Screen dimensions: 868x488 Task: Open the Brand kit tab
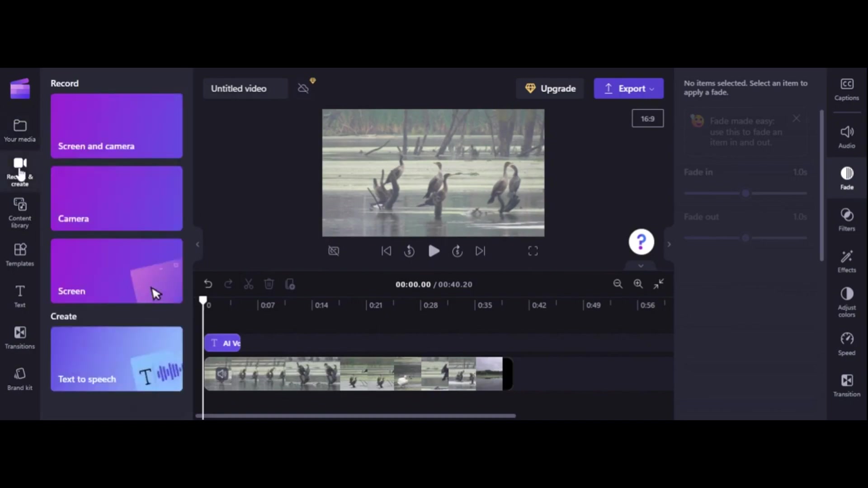tap(19, 379)
